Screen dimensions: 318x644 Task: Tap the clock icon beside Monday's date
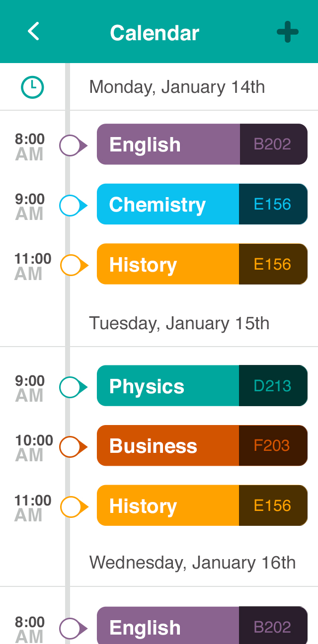[x=32, y=87]
